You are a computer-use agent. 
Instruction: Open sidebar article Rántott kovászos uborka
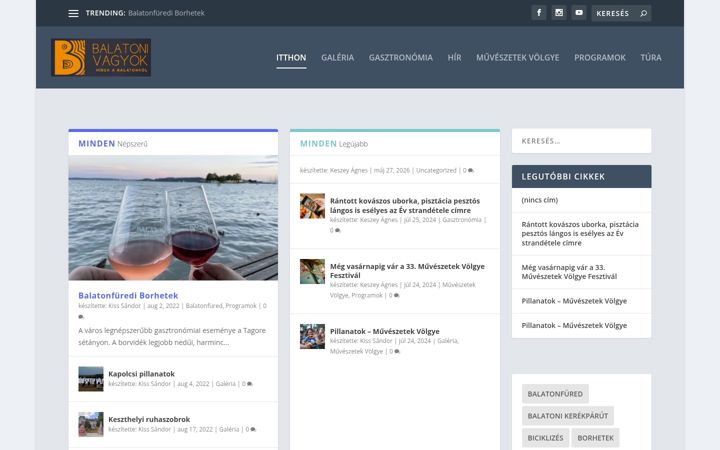click(x=580, y=234)
